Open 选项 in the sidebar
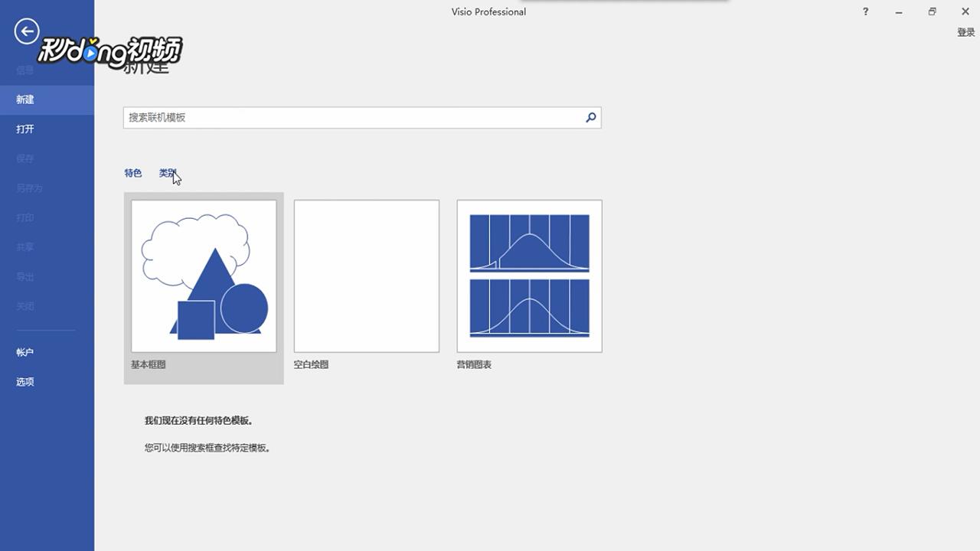Screen dimensions: 980x551 click(x=25, y=382)
